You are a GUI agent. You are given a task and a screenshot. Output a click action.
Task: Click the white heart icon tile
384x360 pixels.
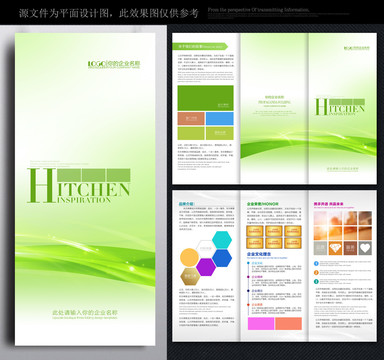coord(365,248)
